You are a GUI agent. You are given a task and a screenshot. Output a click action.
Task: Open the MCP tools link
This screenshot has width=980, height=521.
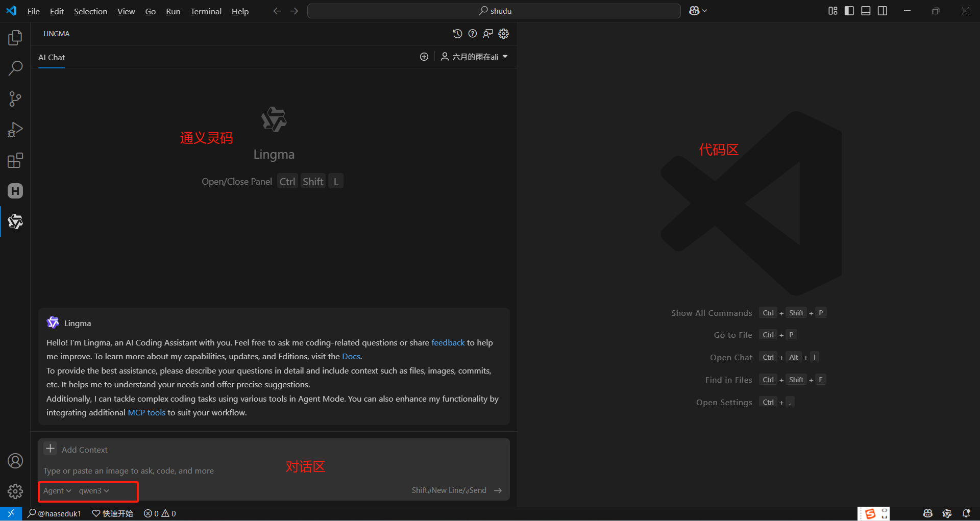[146, 412]
